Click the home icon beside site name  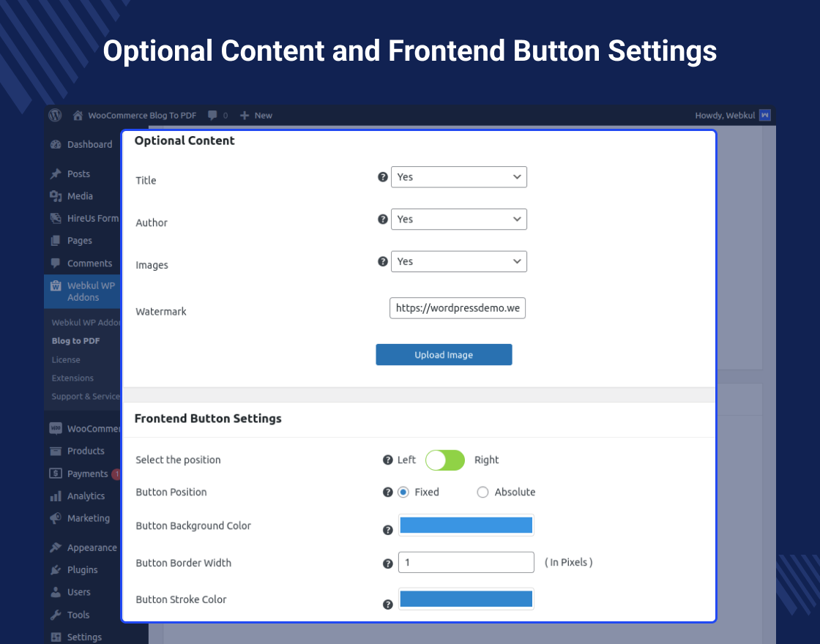pyautogui.click(x=78, y=115)
